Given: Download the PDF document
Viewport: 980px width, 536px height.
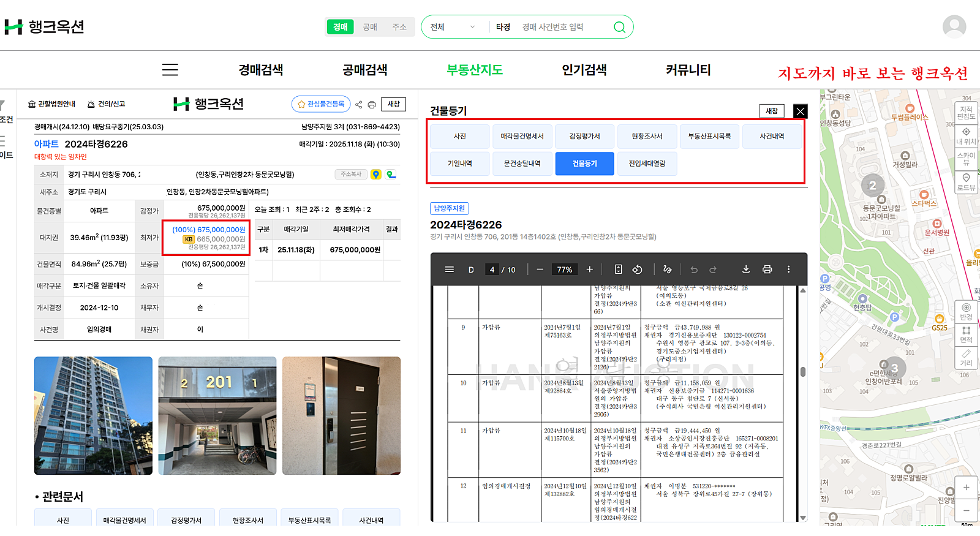Looking at the screenshot, I should [745, 270].
